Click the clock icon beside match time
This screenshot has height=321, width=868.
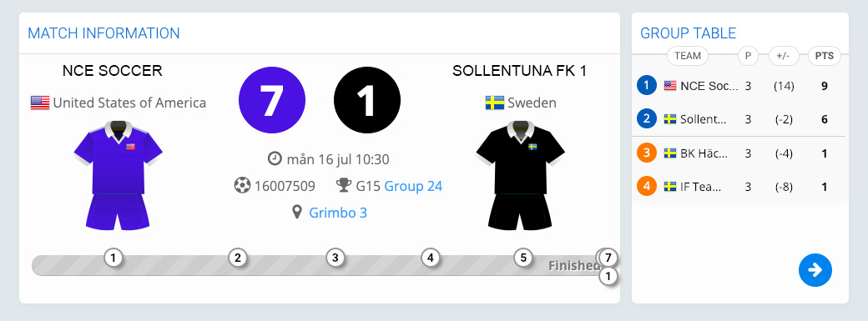(275, 159)
